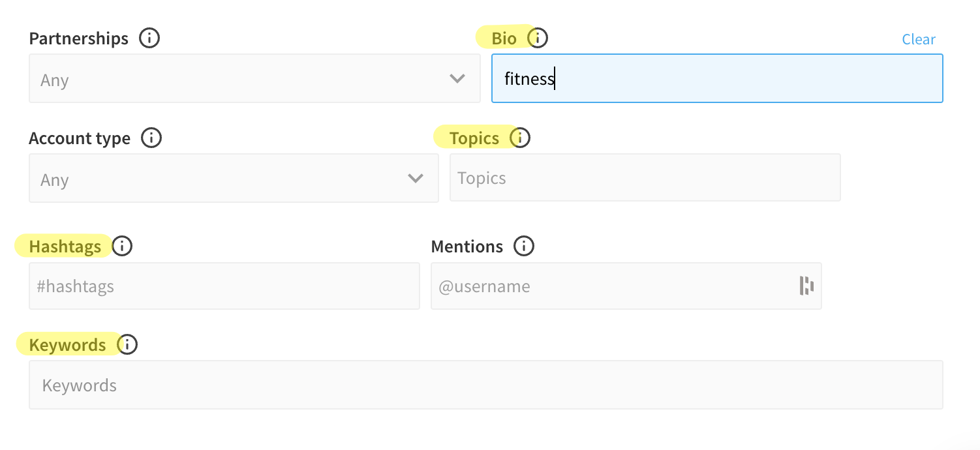Open the Account type info icon
This screenshot has width=980, height=450.
point(151,138)
